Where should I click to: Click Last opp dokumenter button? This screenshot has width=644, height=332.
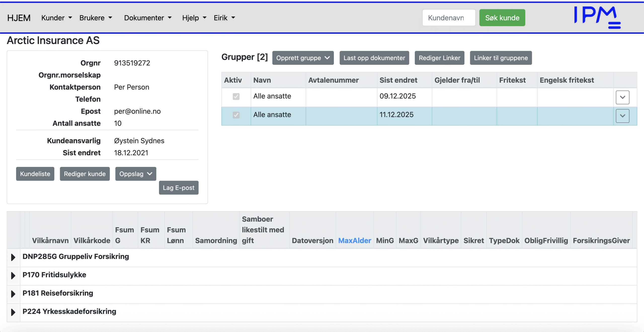(374, 58)
